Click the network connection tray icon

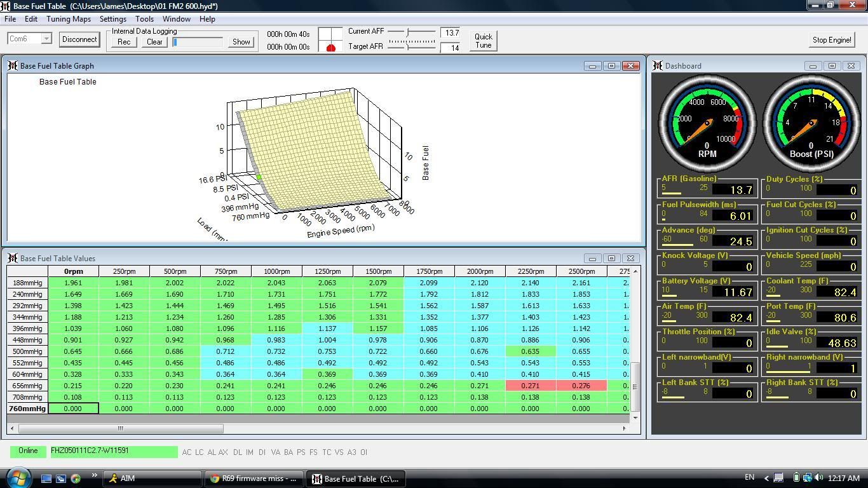coord(807,478)
